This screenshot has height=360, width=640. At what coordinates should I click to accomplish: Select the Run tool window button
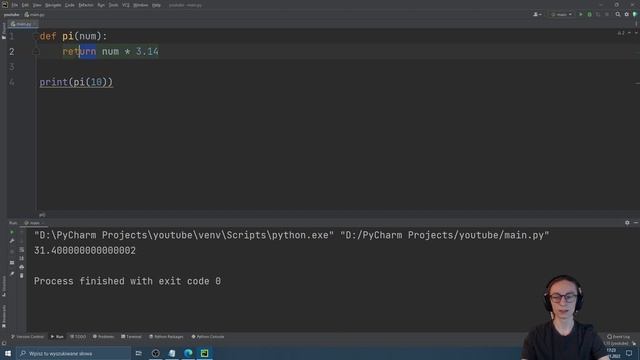57,337
